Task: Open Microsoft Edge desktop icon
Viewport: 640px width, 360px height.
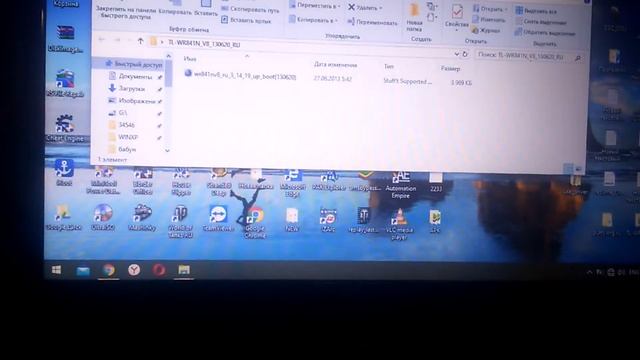Action: (293, 184)
